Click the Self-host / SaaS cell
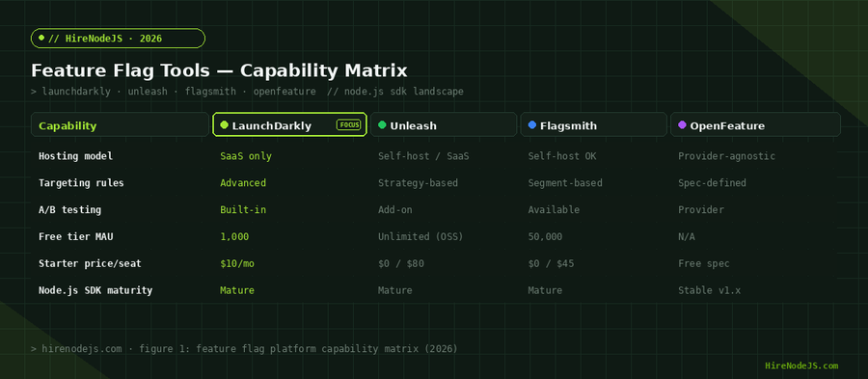Viewport: 868px width, 379px height. [x=423, y=156]
